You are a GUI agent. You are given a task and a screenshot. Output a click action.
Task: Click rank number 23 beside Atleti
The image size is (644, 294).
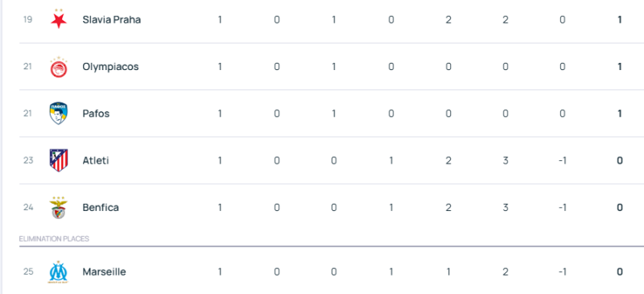pos(28,160)
